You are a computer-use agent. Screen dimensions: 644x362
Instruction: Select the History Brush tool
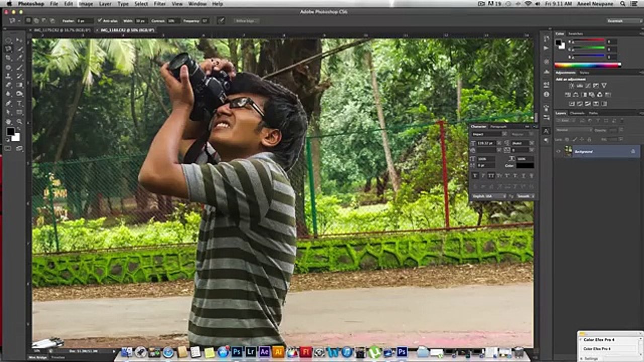[19, 76]
